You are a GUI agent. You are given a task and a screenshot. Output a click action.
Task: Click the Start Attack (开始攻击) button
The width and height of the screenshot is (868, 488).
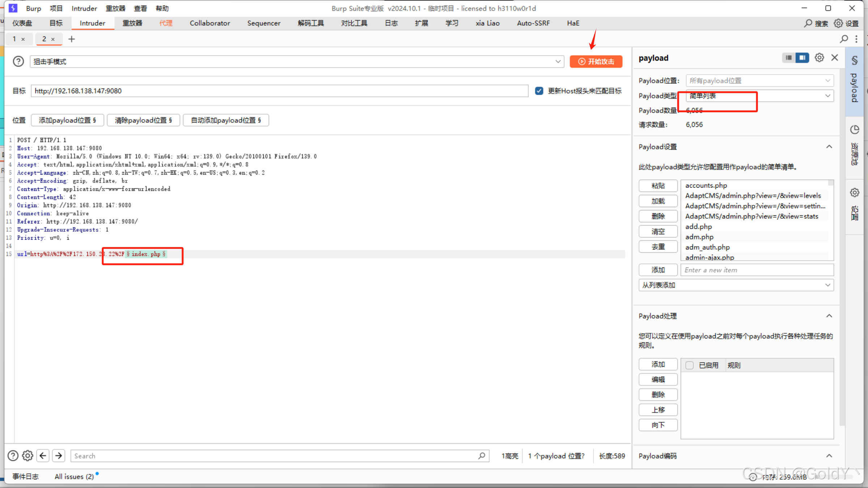click(x=596, y=61)
